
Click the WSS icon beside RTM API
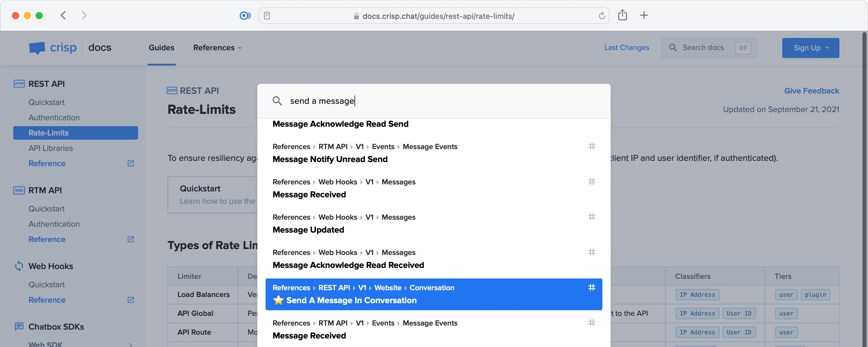click(19, 190)
